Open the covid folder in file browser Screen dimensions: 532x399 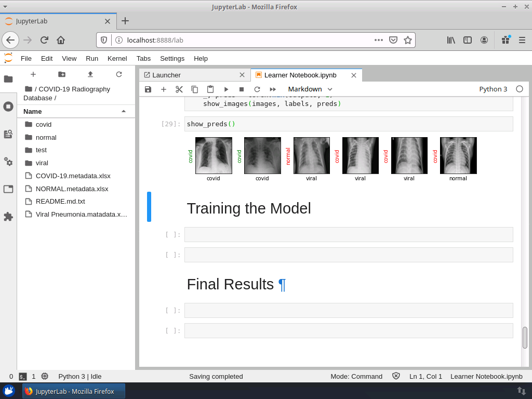tap(43, 124)
